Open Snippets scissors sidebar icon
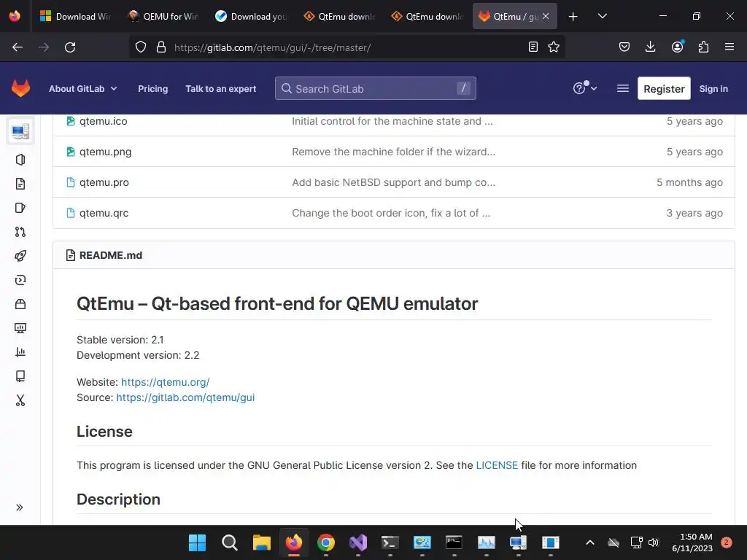The width and height of the screenshot is (747, 560). 20,400
